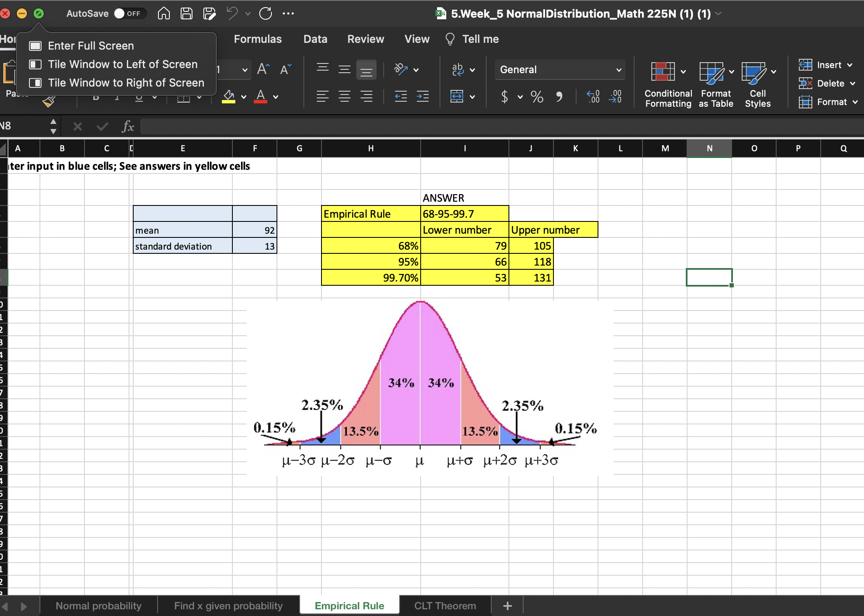Screen dimensions: 864x616
Task: Click the add new sheet plus button
Action: (507, 605)
